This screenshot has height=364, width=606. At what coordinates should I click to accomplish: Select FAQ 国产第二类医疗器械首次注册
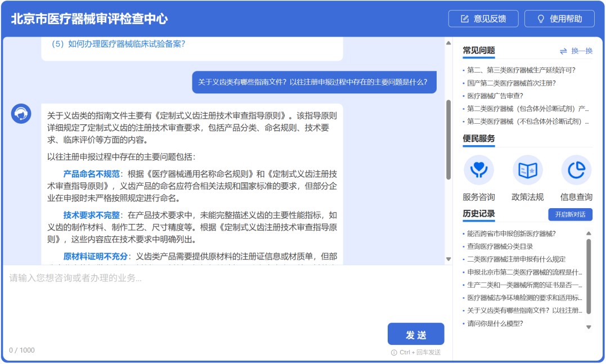coord(511,83)
